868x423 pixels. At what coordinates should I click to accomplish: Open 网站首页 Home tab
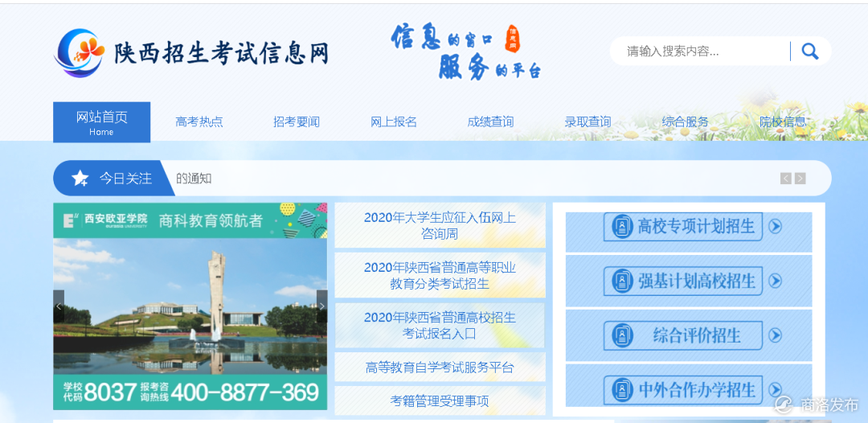pyautogui.click(x=102, y=122)
